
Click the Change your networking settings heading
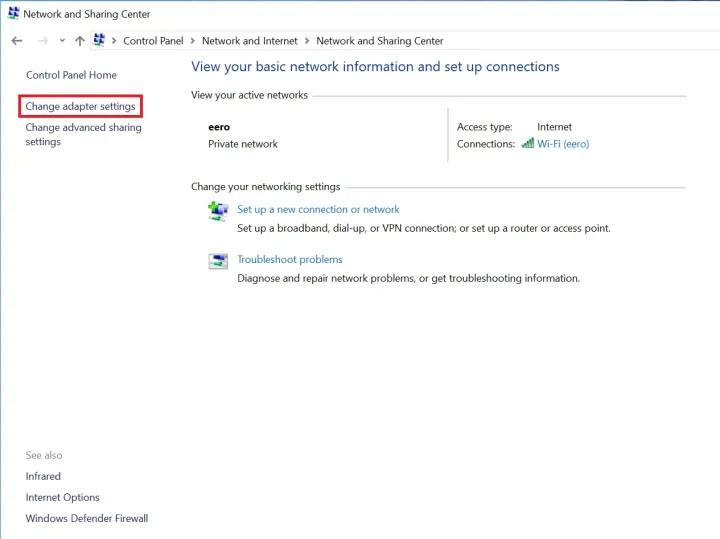tap(265, 186)
